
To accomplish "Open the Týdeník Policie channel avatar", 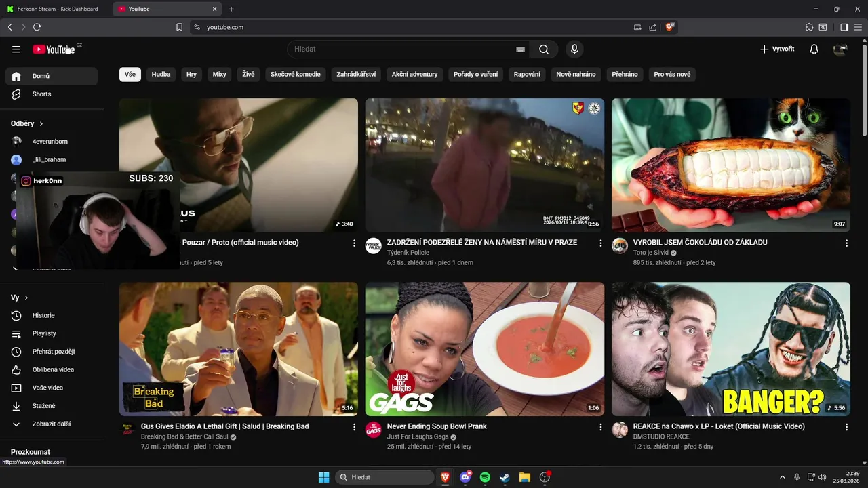I will [374, 246].
